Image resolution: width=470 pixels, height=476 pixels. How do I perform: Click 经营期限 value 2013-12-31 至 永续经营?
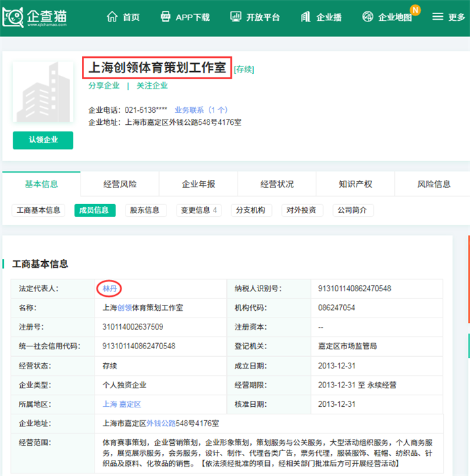357,385
